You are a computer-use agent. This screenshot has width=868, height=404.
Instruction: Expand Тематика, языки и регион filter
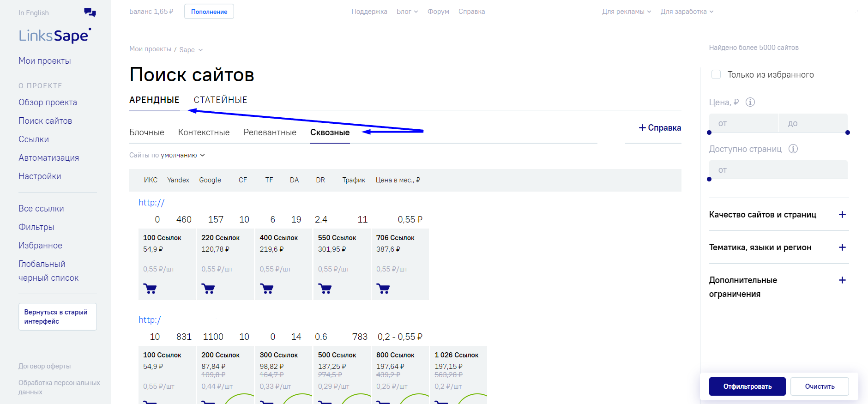(842, 247)
